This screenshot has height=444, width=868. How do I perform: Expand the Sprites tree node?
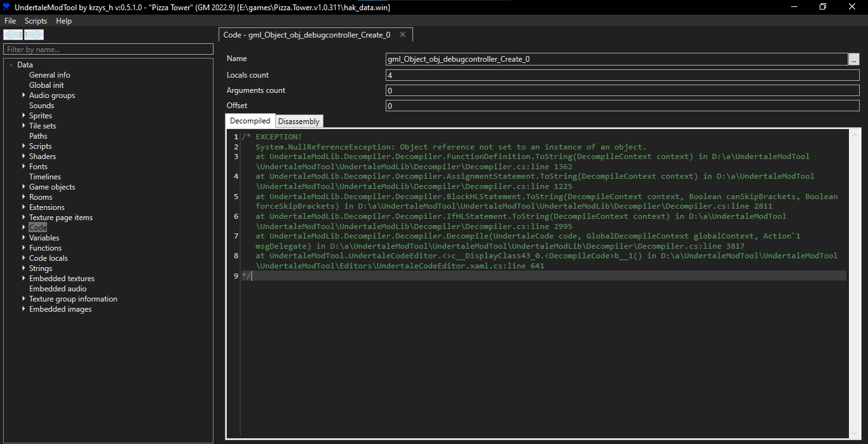click(24, 115)
